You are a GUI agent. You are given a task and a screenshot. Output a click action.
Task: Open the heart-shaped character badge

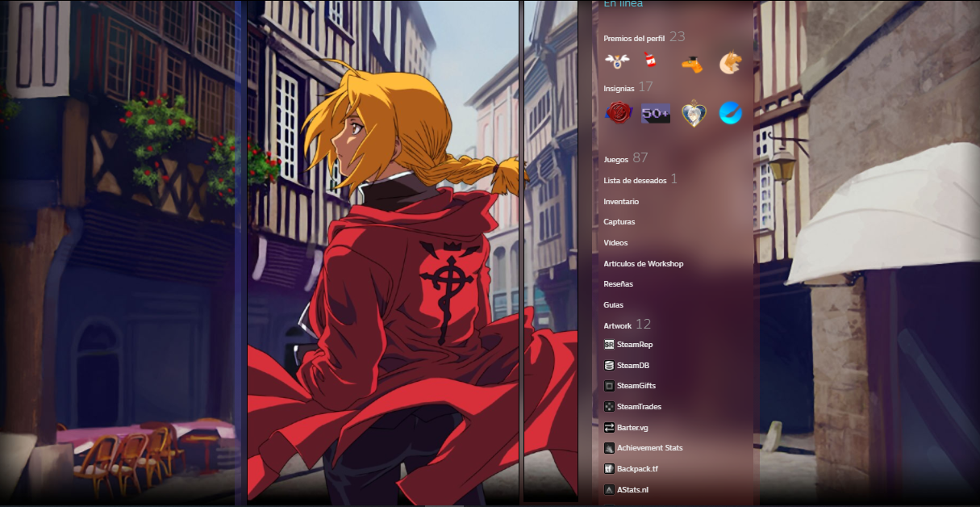pyautogui.click(x=694, y=113)
